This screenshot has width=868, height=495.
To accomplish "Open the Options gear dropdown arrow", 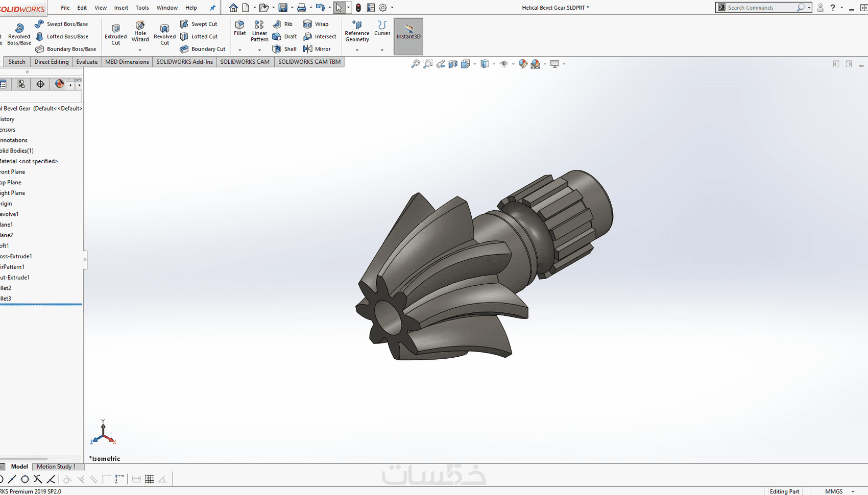I will coord(392,8).
